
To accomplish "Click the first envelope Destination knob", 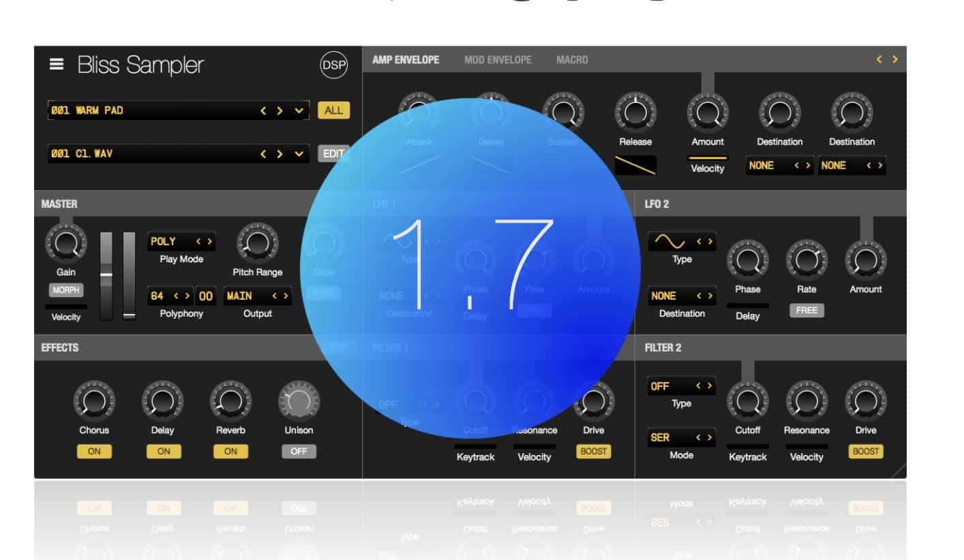I will tap(779, 112).
